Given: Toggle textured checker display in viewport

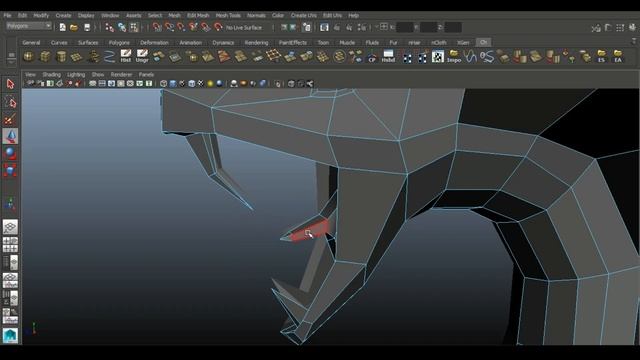Looking at the screenshot, I should tap(201, 84).
